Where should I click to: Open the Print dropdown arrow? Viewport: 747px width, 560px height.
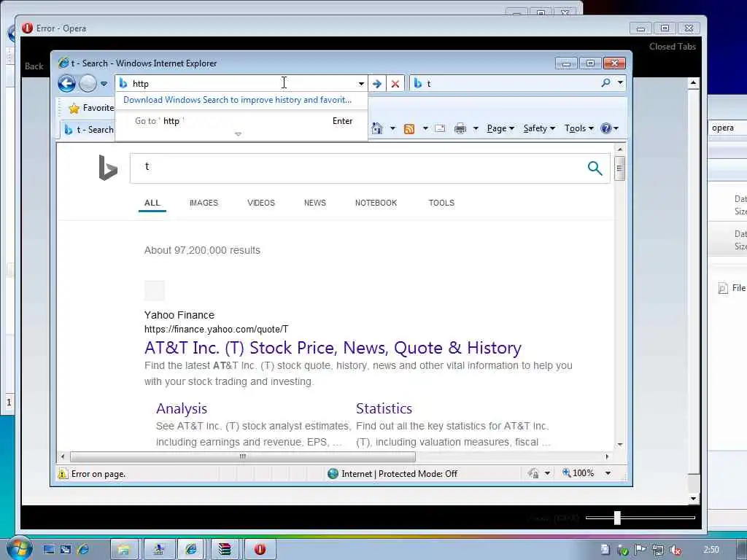476,128
